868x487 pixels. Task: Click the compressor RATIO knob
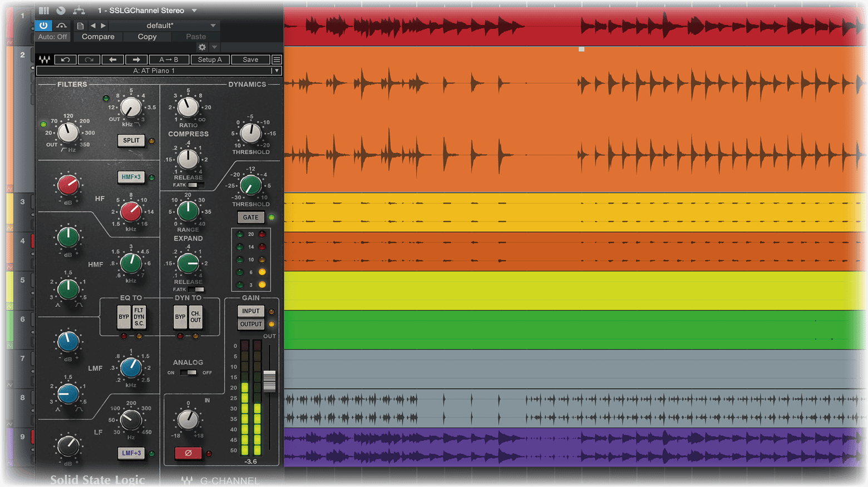(x=188, y=107)
